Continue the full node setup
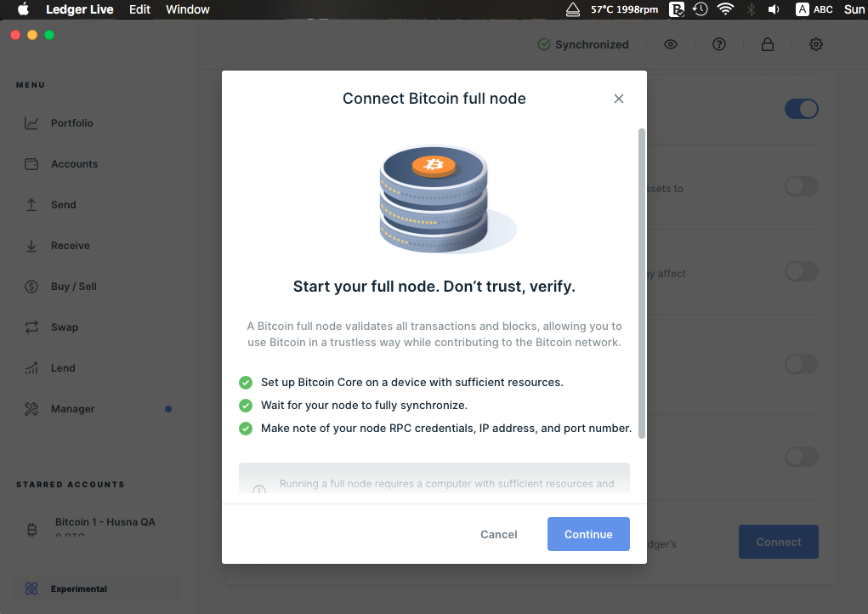 click(588, 534)
